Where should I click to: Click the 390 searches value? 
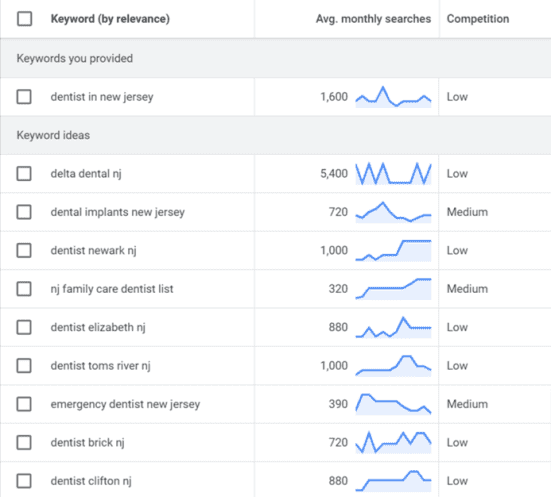pos(338,404)
